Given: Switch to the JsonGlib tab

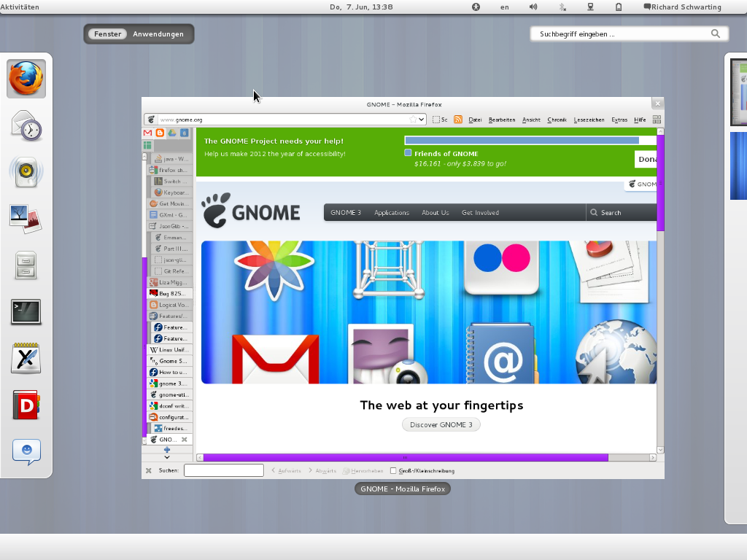Looking at the screenshot, I should click(169, 226).
